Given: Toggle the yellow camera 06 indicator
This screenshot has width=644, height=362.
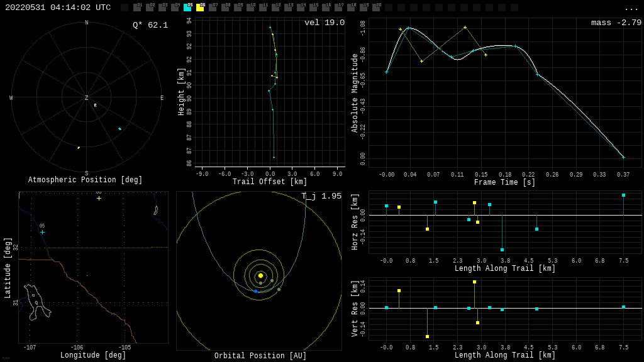Looking at the screenshot, I should [x=200, y=8].
